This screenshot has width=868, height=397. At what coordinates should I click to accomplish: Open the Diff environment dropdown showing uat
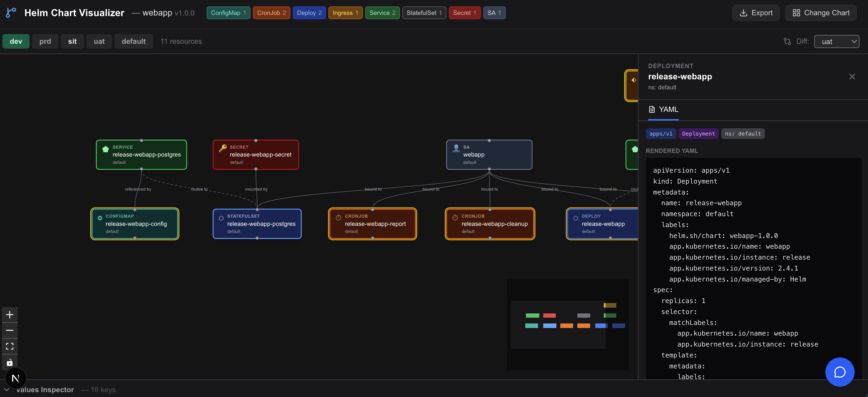(837, 41)
